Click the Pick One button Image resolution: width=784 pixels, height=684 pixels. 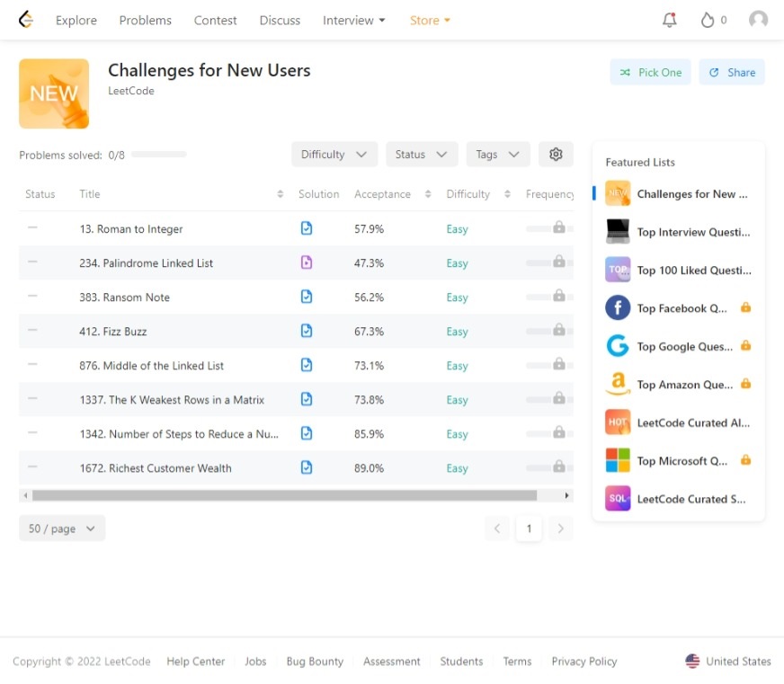[650, 72]
